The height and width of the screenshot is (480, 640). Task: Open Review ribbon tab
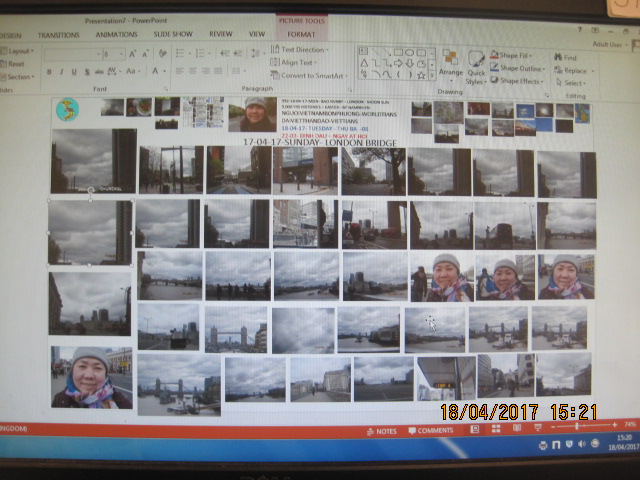221,34
